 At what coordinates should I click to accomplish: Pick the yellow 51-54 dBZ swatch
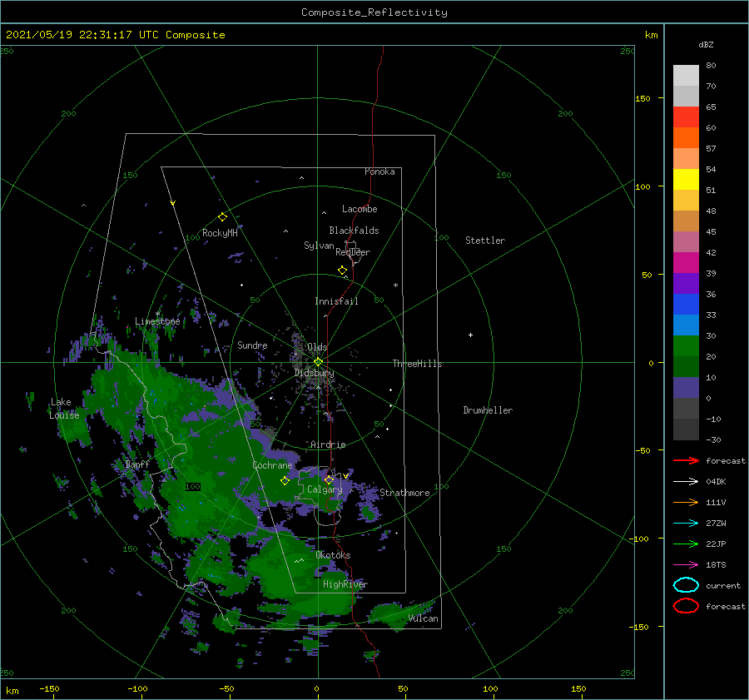tap(686, 179)
